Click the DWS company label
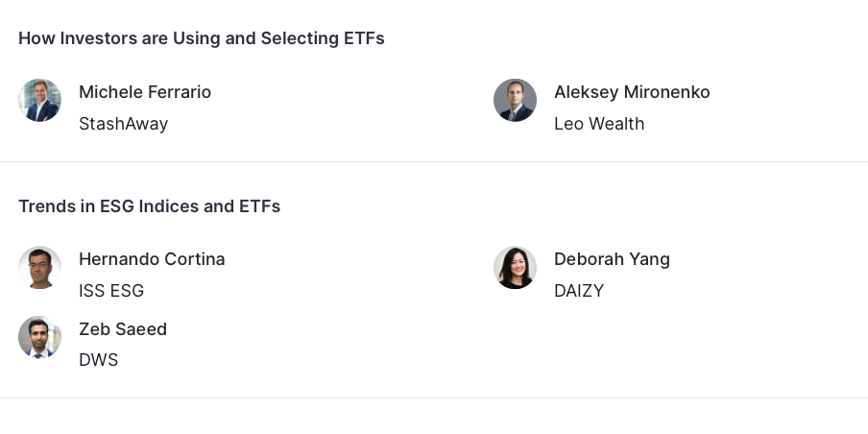 (x=98, y=360)
